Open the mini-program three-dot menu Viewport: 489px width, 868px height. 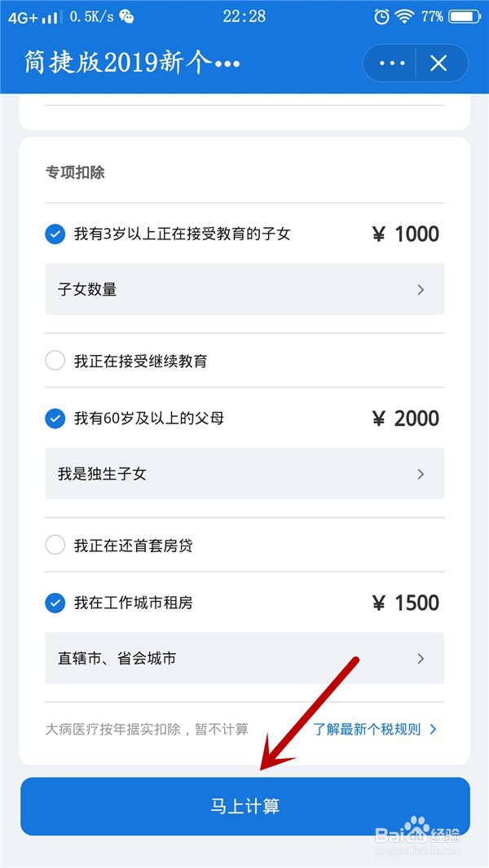(392, 64)
